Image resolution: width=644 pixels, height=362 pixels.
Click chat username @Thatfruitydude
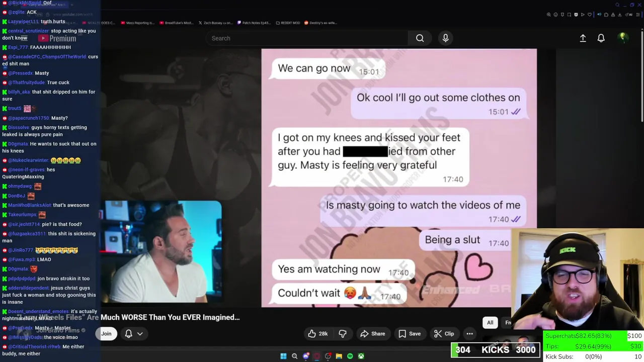click(27, 82)
